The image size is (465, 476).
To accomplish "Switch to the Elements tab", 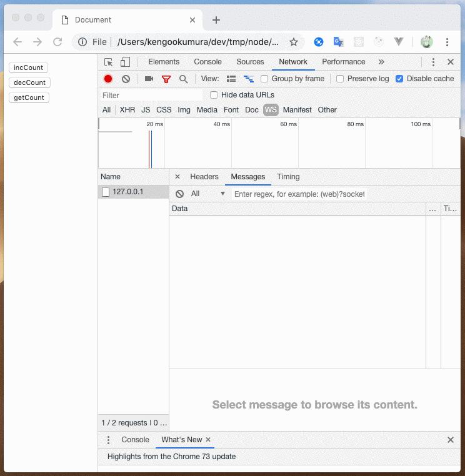I will pos(164,62).
